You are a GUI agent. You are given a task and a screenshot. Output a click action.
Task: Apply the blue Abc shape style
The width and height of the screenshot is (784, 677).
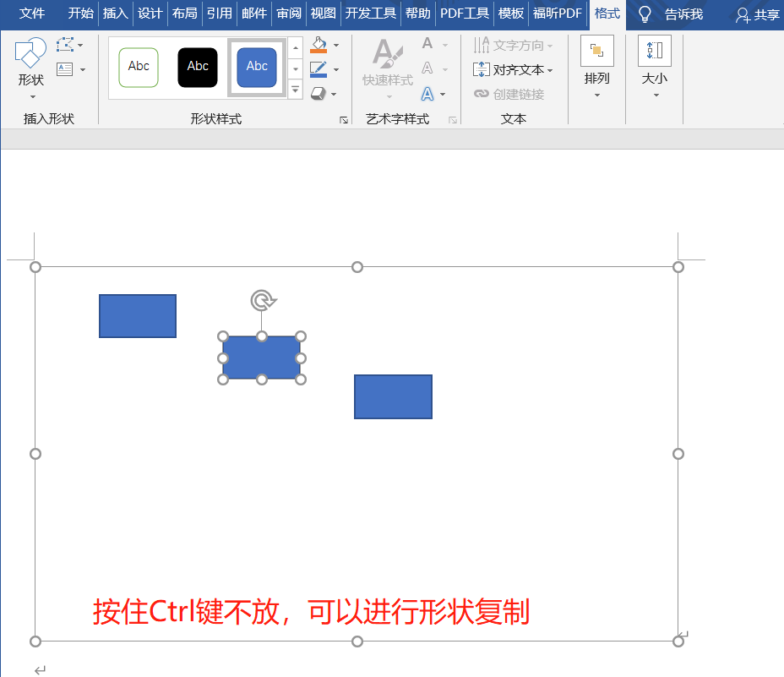click(257, 68)
